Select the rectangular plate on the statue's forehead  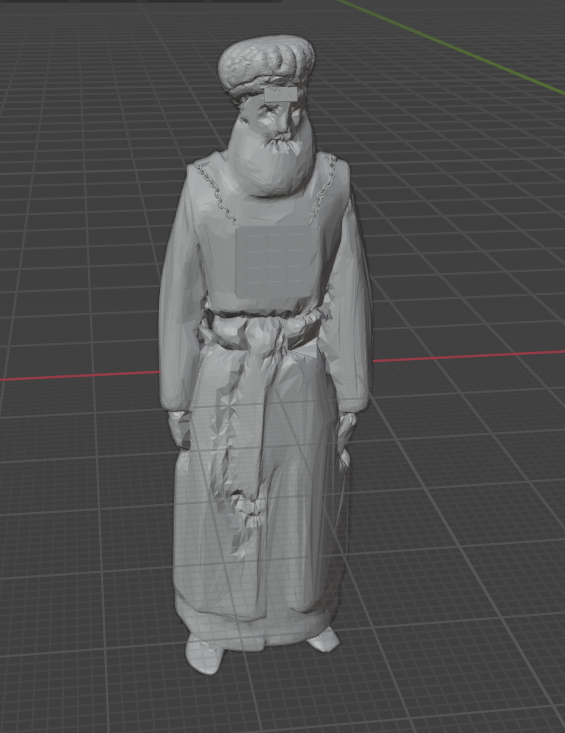[x=280, y=95]
